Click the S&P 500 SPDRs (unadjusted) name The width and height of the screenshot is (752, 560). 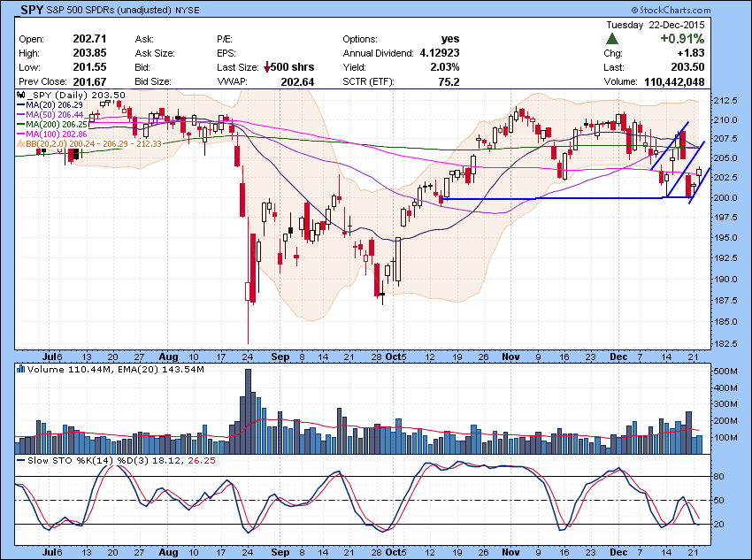(x=109, y=10)
